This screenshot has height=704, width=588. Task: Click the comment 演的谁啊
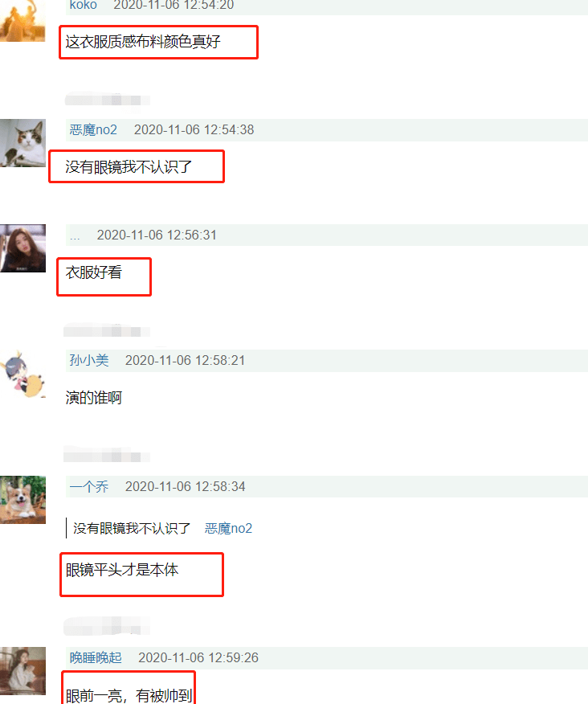pyautogui.click(x=93, y=397)
